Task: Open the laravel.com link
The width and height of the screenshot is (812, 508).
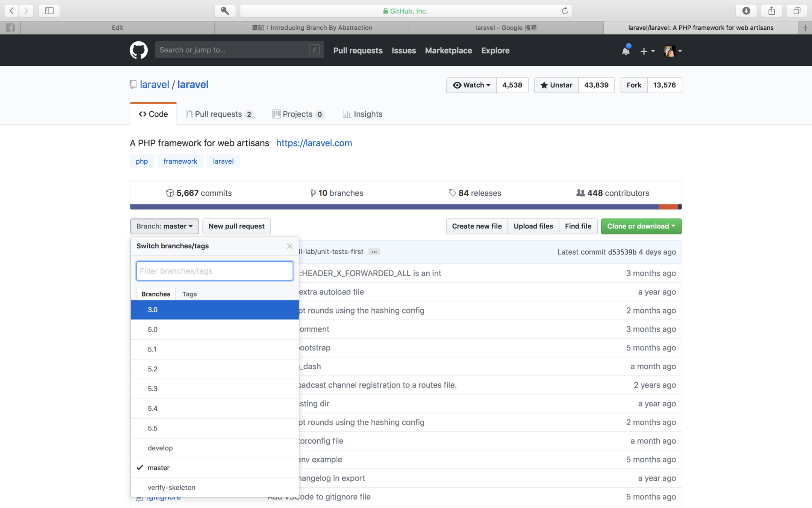Action: 314,143
